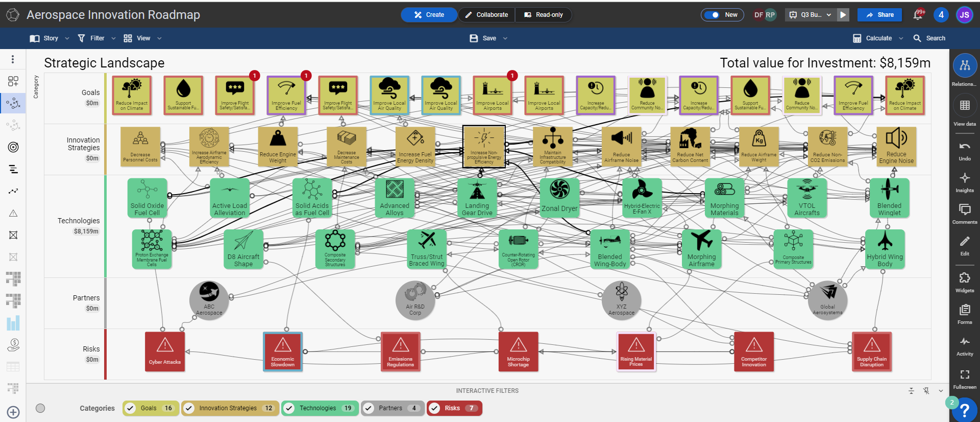Select the Zonal Dryer technology node
980x422 pixels.
[559, 198]
